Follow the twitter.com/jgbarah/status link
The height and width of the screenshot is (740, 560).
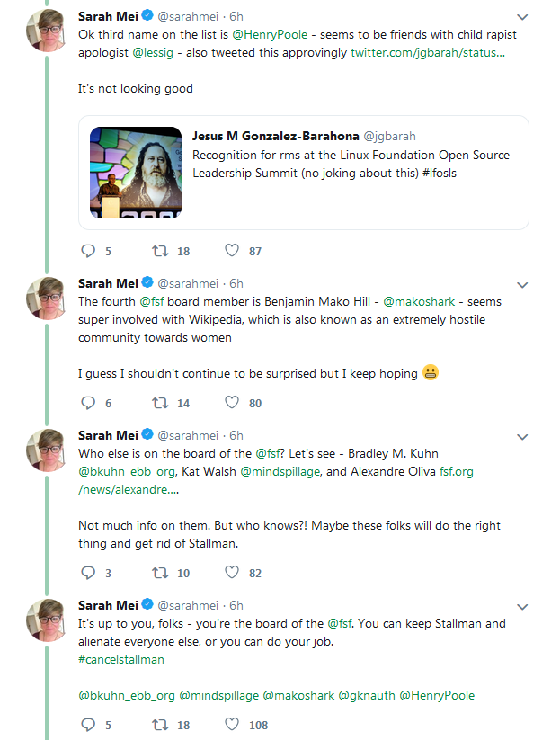tap(428, 52)
